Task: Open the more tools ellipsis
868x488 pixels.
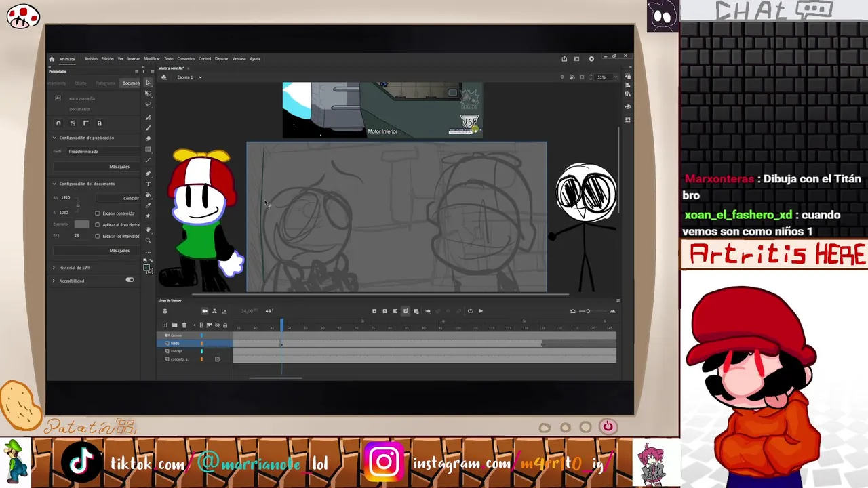Action: (149, 251)
